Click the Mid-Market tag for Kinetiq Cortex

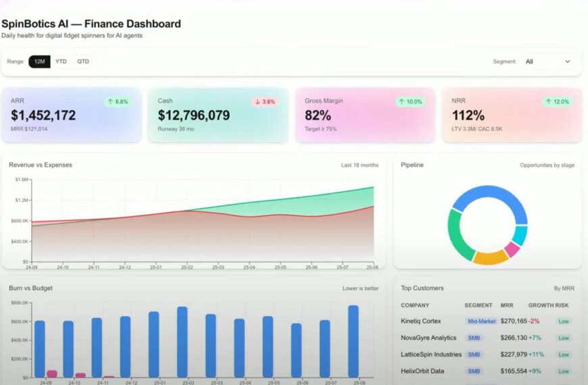pyautogui.click(x=481, y=322)
